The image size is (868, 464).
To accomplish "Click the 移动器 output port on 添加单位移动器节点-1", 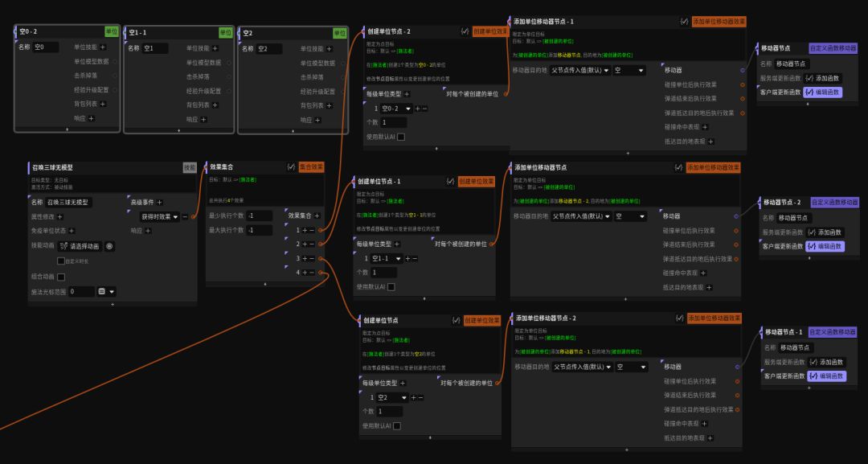I will (743, 70).
